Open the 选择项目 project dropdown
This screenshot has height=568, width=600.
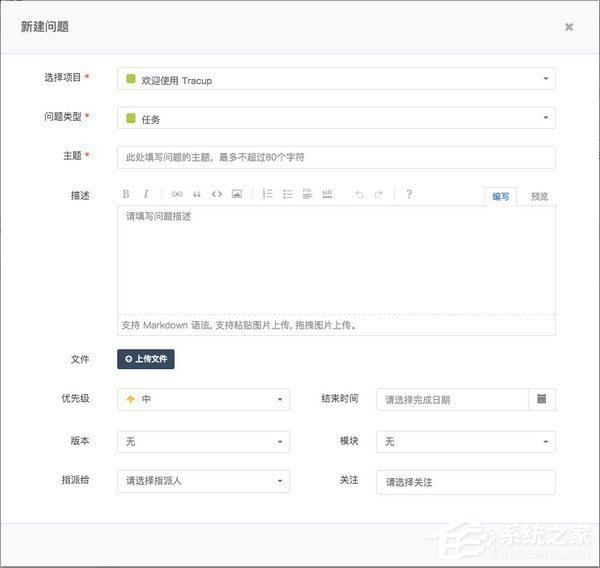coord(336,79)
